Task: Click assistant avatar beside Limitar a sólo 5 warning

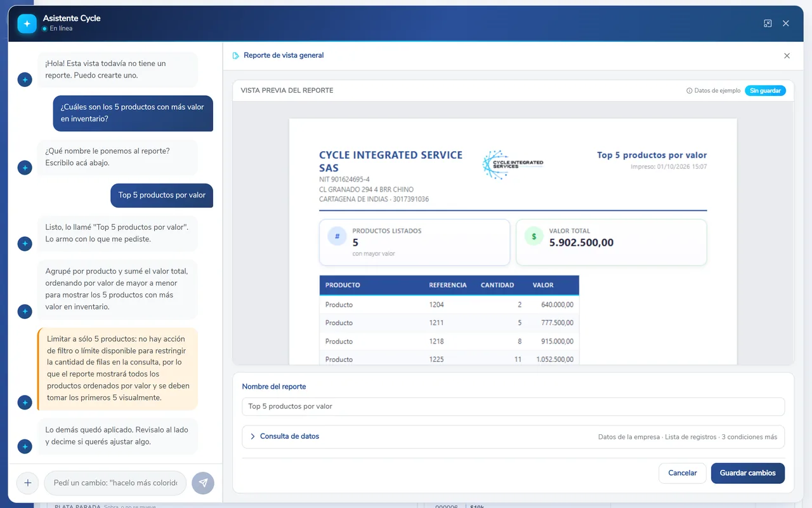Action: [x=25, y=403]
